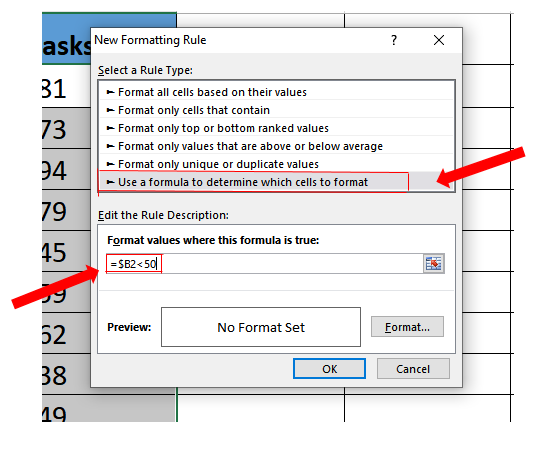Click the range selector icon beside formula field

click(434, 264)
